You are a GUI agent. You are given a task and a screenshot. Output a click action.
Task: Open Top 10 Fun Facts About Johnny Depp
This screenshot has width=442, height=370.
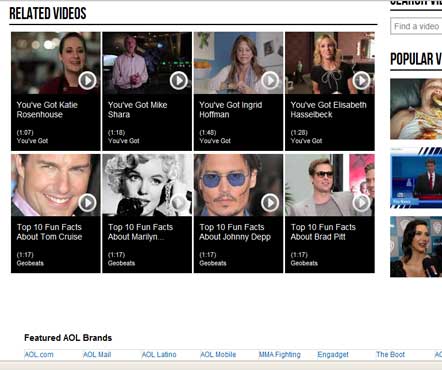click(235, 232)
